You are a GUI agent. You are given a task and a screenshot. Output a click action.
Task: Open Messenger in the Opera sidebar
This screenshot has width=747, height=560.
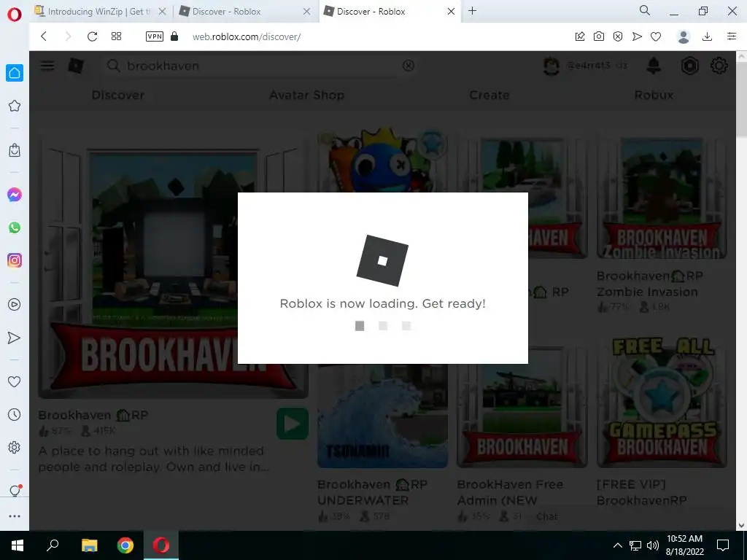pyautogui.click(x=15, y=194)
